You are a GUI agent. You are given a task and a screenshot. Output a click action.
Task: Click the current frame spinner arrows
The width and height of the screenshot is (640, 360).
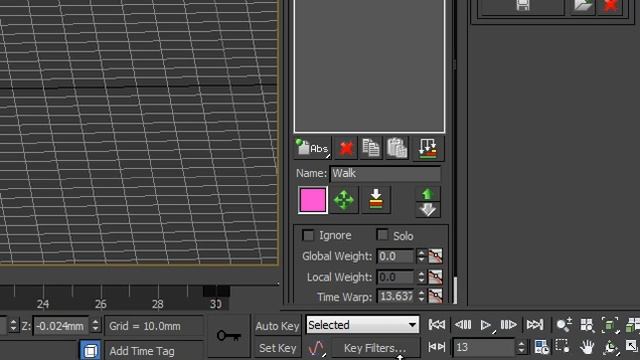521,347
